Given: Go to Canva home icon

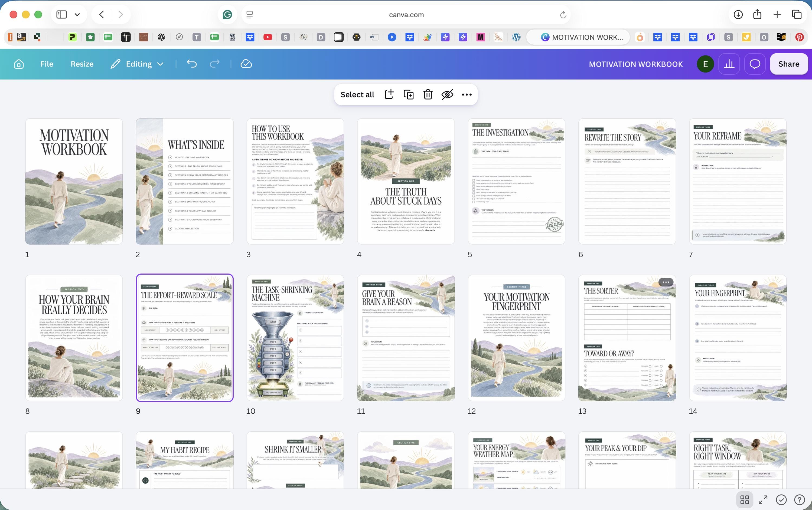Looking at the screenshot, I should [19, 64].
